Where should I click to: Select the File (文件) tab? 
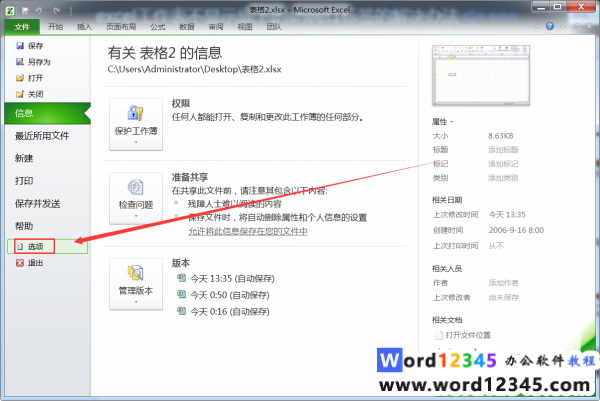(x=22, y=27)
